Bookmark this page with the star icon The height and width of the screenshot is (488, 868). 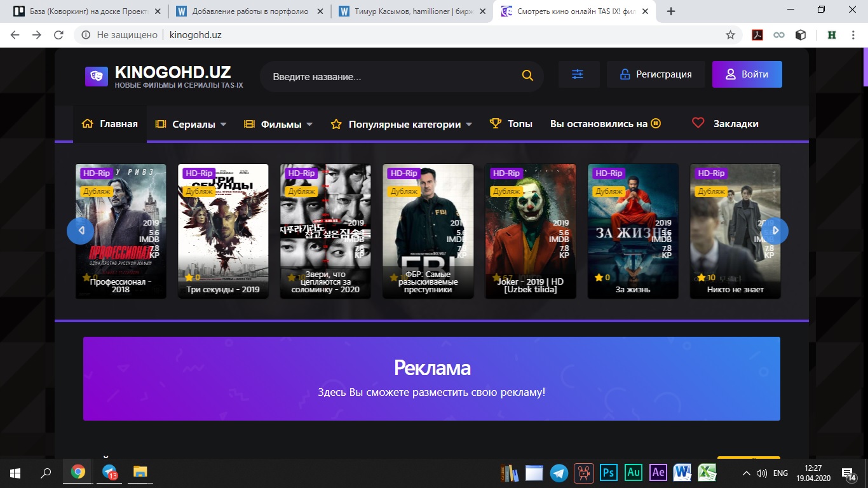click(x=730, y=35)
